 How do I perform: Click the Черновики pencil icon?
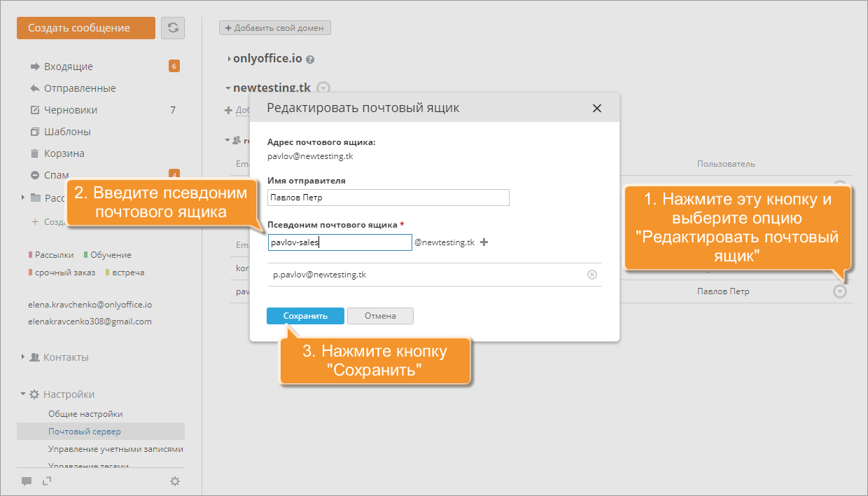(35, 110)
